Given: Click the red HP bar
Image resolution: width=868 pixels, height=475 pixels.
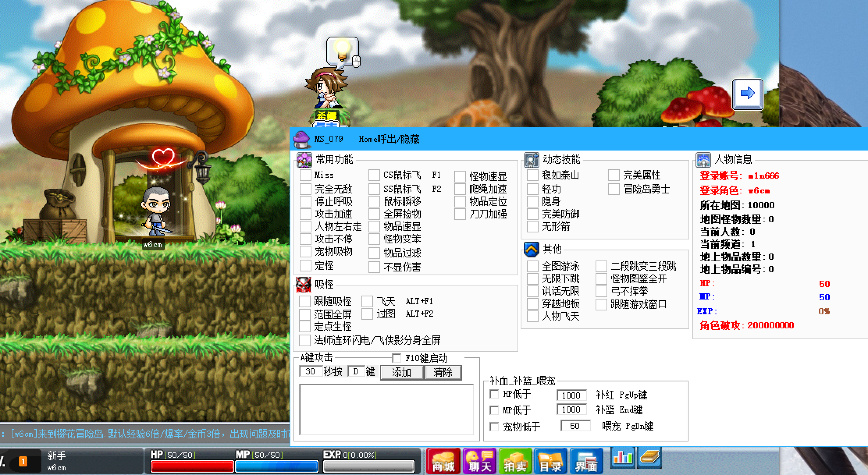Looking at the screenshot, I should [192, 466].
